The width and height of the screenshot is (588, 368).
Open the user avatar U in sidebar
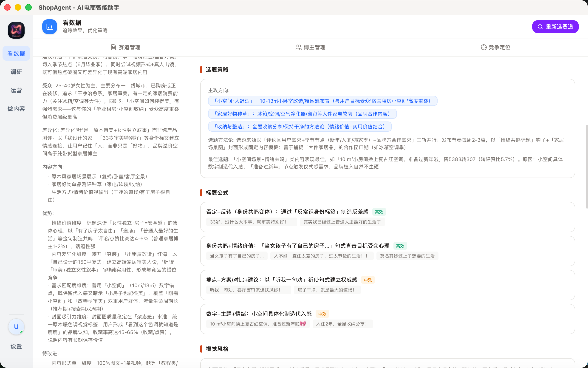pyautogui.click(x=16, y=327)
